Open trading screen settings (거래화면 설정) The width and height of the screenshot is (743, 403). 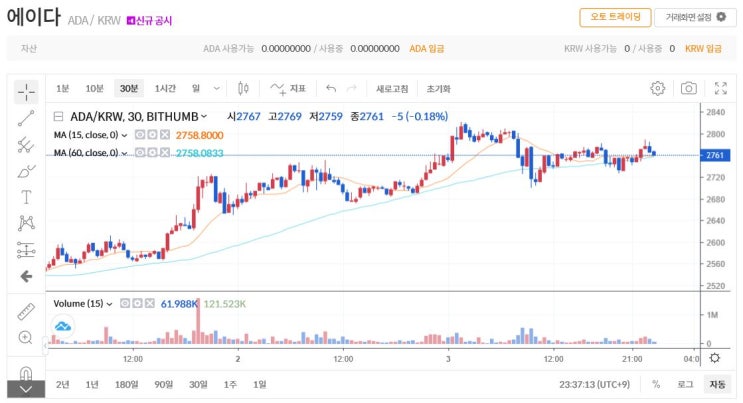pos(695,18)
